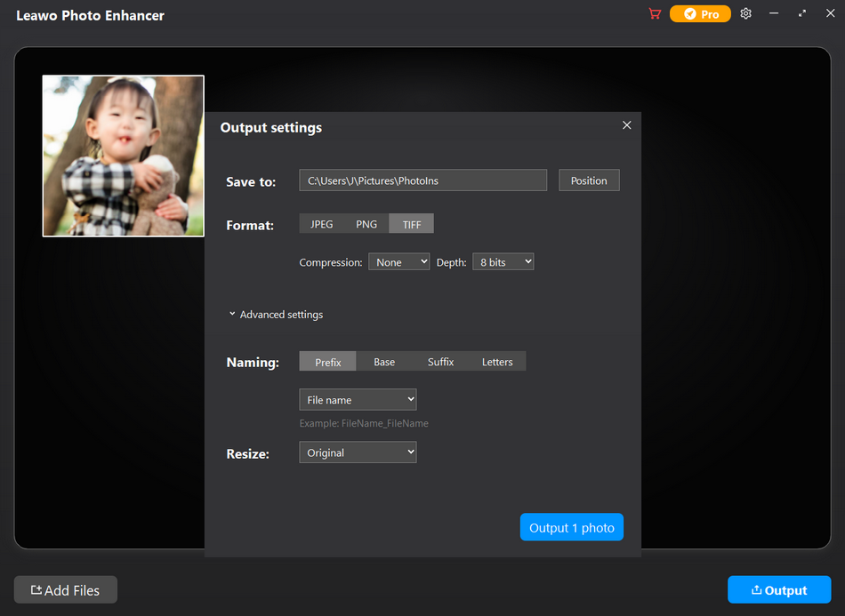Switch to the Prefix naming tab
Screen dimensions: 845x616
tap(327, 362)
